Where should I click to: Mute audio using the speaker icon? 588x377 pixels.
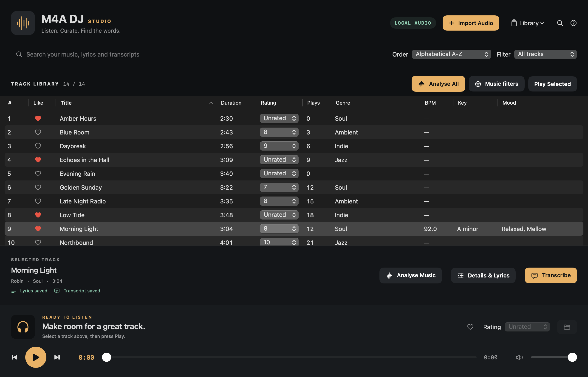[519, 357]
